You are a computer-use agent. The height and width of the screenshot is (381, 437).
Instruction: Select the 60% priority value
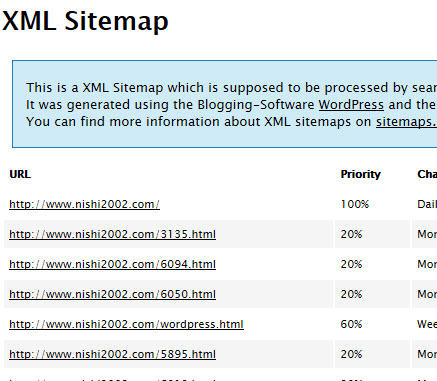click(351, 324)
